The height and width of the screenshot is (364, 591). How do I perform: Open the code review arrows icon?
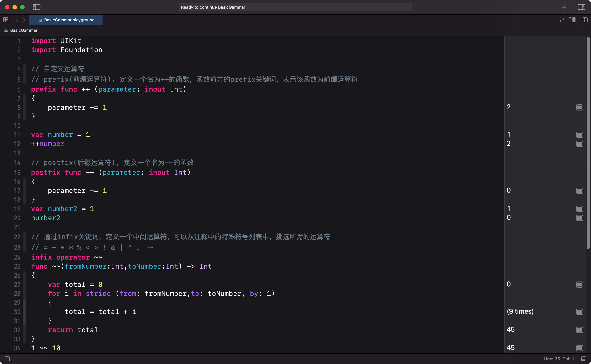point(562,20)
